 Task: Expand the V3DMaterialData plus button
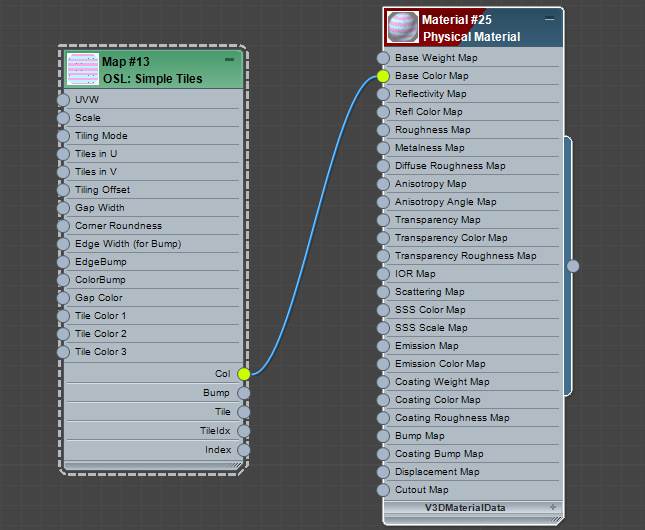pyautogui.click(x=553, y=507)
